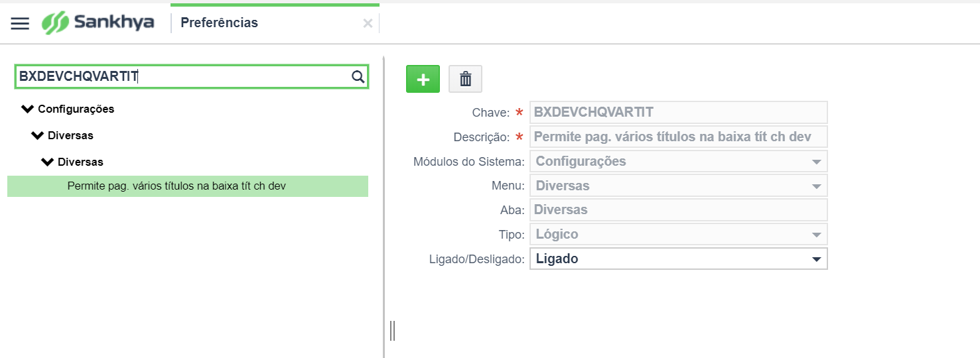The image size is (980, 358).
Task: Click the panel splitter handle
Action: point(392,330)
